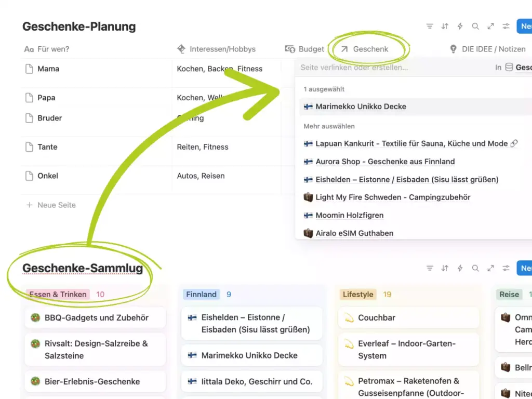The height and width of the screenshot is (399, 532).
Task: Open the Lifestyle group header menu
Action: 357,294
